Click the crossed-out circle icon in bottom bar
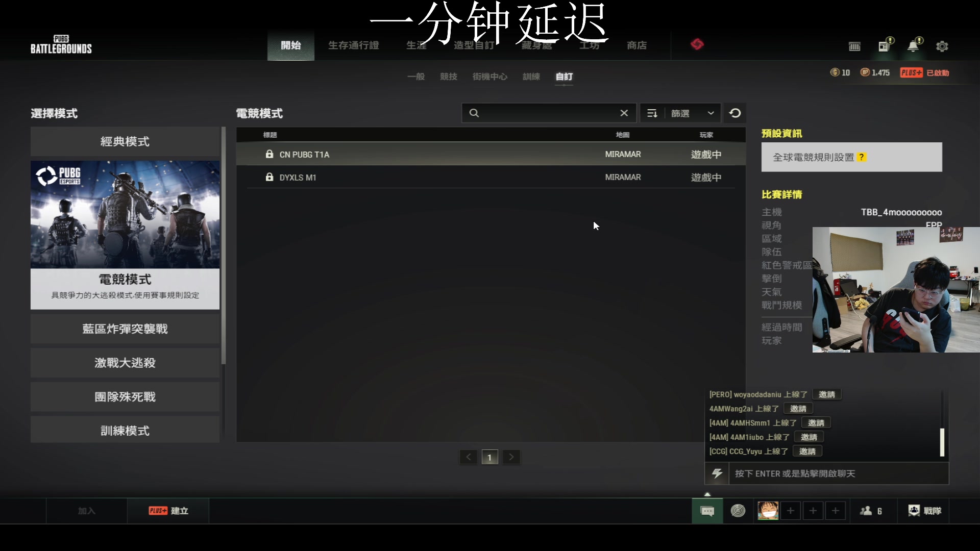The height and width of the screenshot is (551, 980). coord(738,511)
